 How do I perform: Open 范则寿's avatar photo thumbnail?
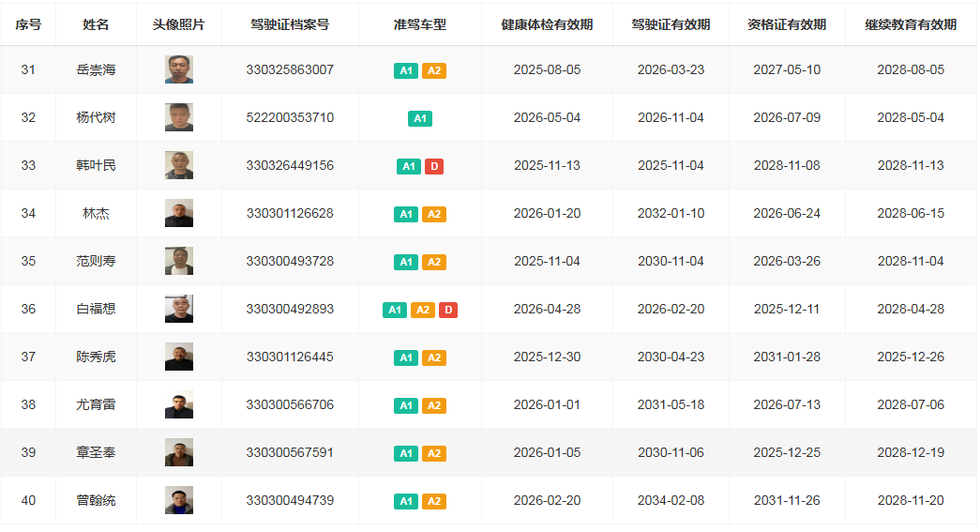(179, 261)
